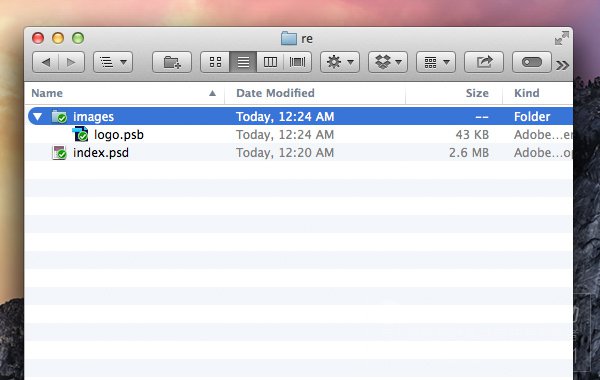Click the Kind cell of index.psd
600x380 pixels.
[543, 153]
